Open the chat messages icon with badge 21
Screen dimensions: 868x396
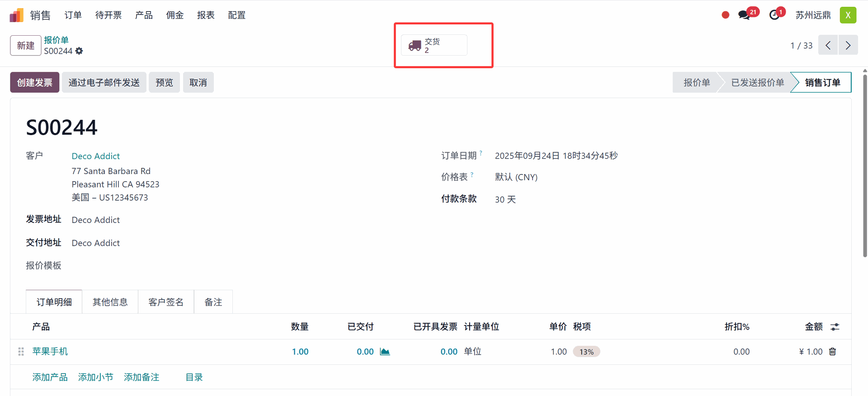[744, 15]
